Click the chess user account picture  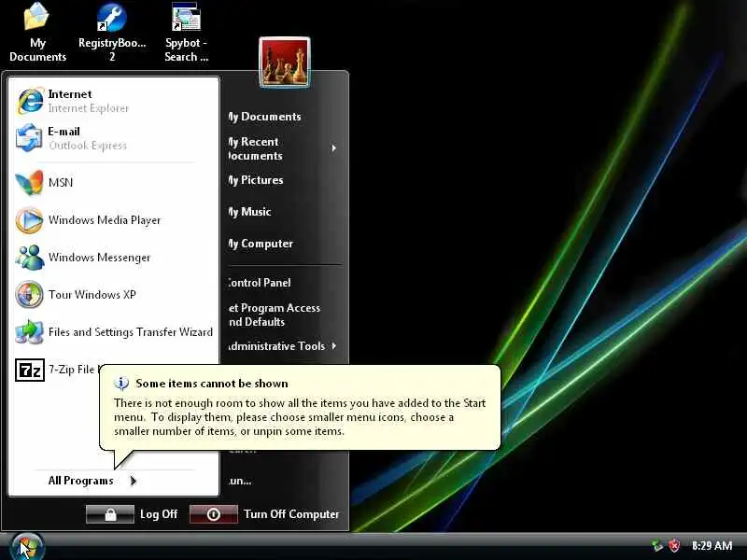click(285, 62)
